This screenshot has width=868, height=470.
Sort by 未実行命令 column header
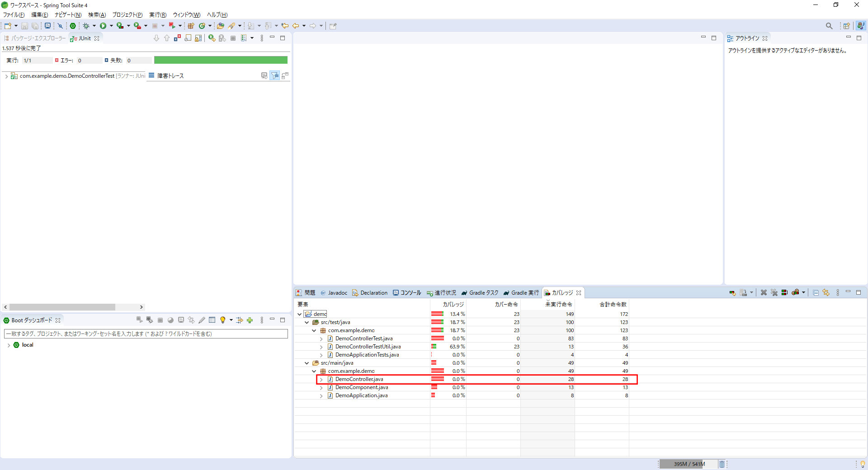point(558,305)
